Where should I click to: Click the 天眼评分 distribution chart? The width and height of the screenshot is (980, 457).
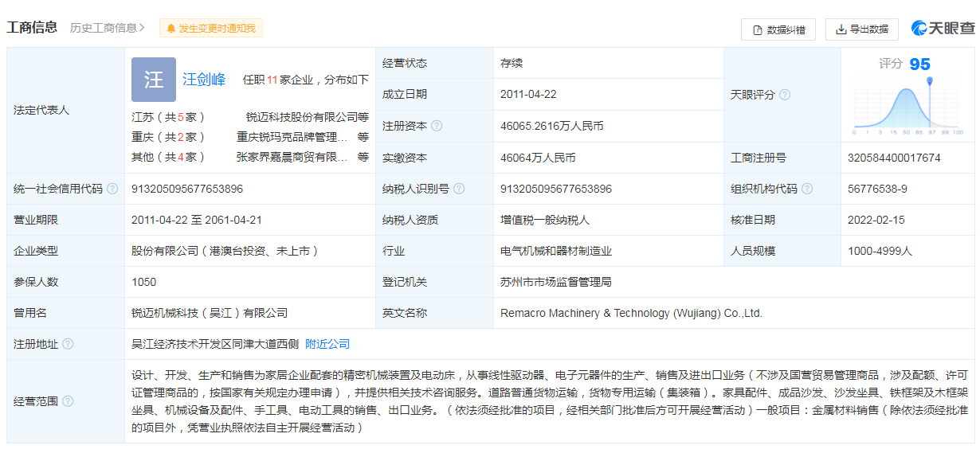[x=907, y=108]
